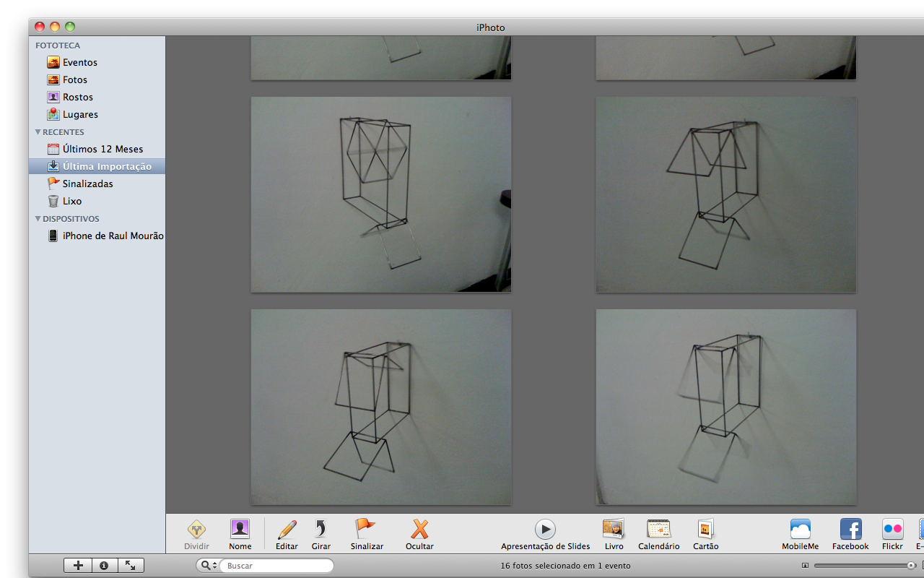This screenshot has width=924, height=578.
Task: Toggle the info panel button
Action: 104,566
